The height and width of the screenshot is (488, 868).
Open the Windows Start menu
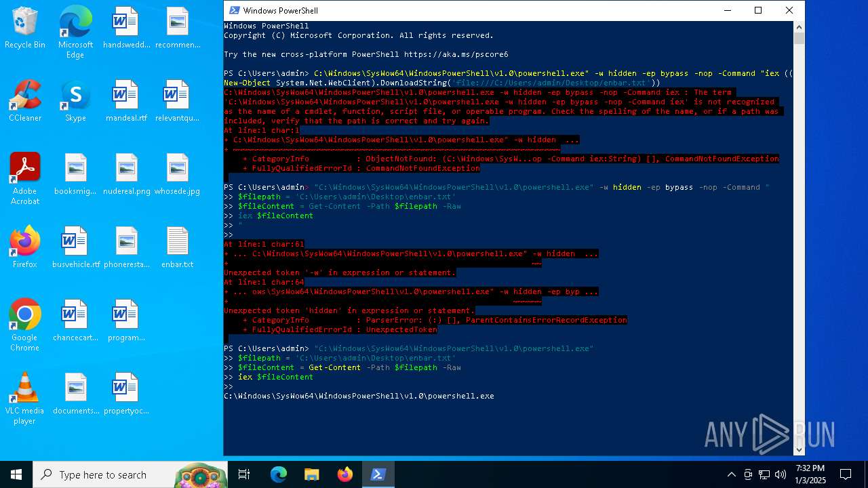[16, 474]
